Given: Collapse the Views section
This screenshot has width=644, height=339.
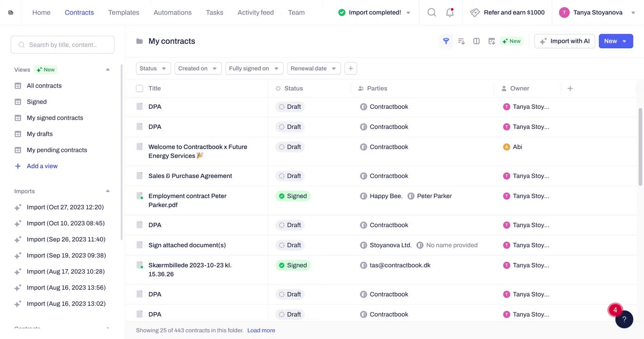Looking at the screenshot, I should (x=107, y=70).
